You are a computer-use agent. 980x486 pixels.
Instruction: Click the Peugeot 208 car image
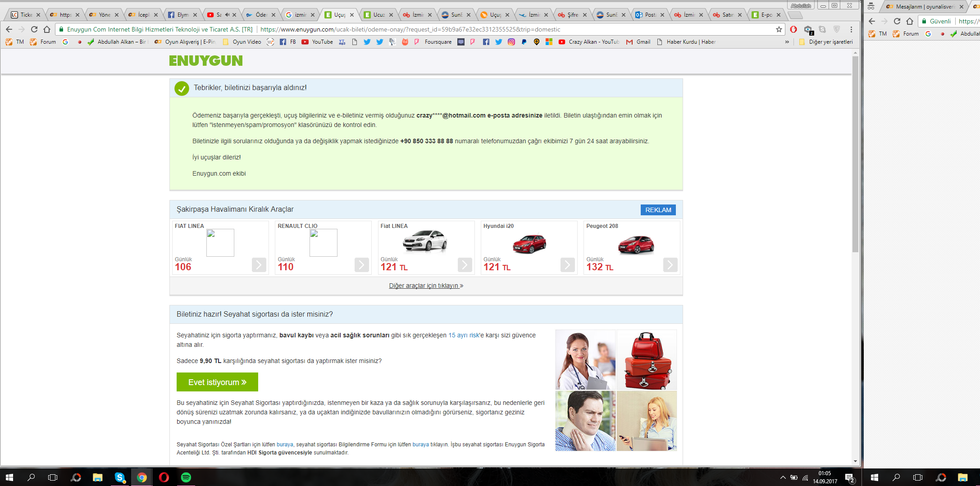(636, 244)
